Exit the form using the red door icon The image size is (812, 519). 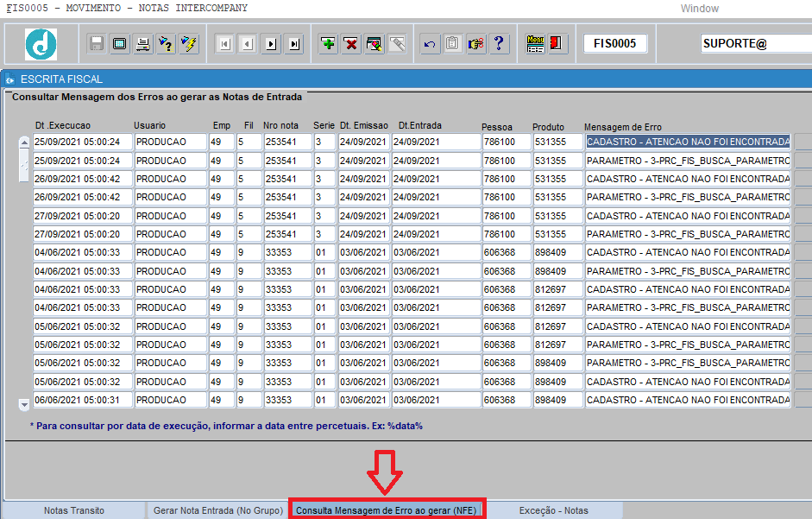[x=557, y=44]
